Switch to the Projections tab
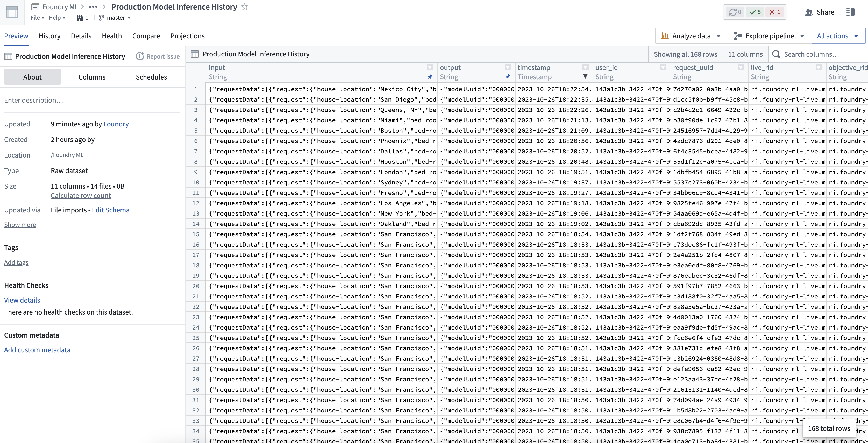Viewport: 868px width, 443px height. click(x=187, y=36)
